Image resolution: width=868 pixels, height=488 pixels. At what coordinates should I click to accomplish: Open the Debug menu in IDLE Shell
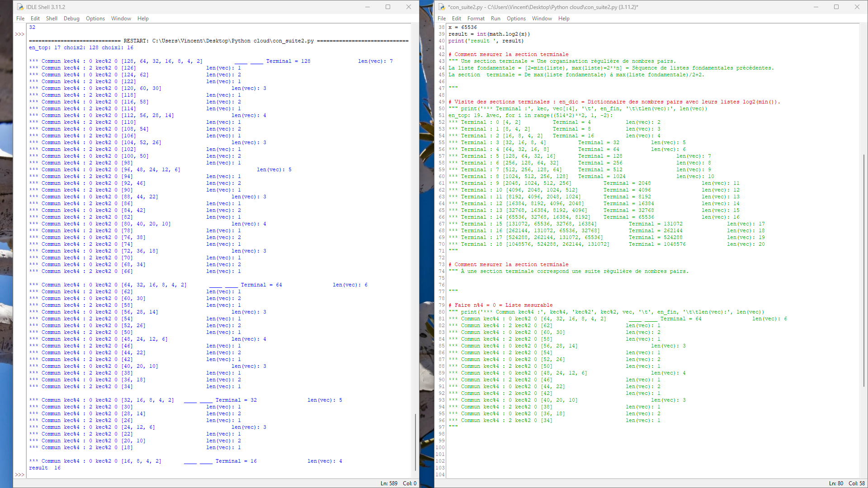(x=71, y=19)
